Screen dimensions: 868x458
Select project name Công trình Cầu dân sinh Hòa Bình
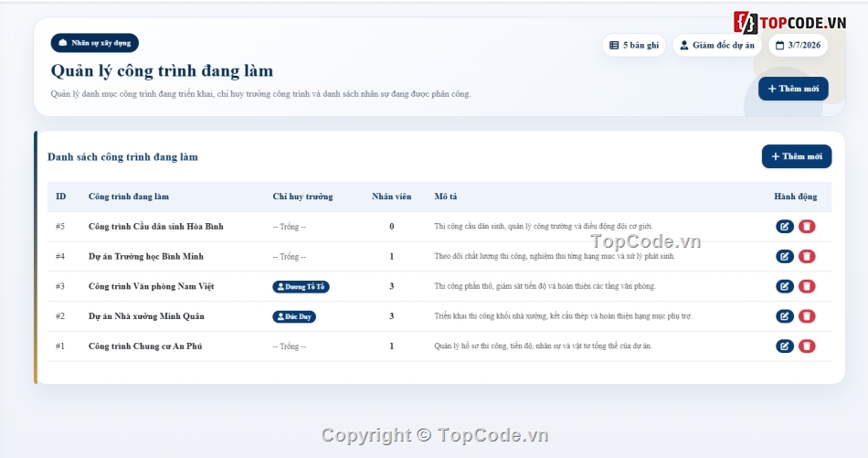tap(156, 227)
